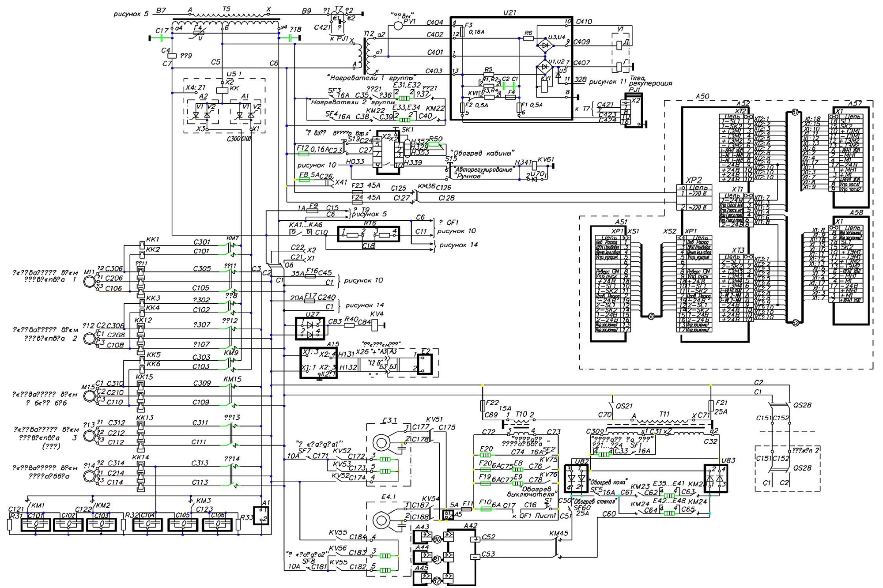Click the A42 block label
The image size is (883, 588).
coord(471,525)
